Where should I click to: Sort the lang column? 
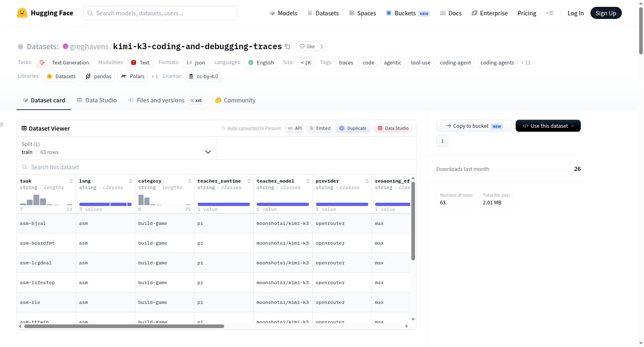130,181
